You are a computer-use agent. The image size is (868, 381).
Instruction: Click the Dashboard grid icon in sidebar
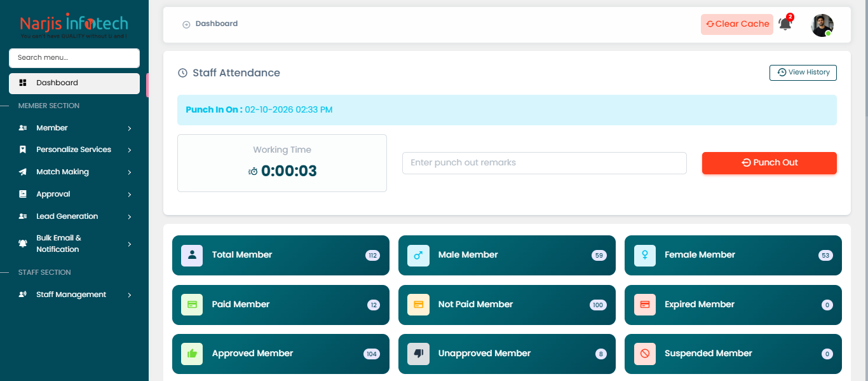(x=23, y=83)
